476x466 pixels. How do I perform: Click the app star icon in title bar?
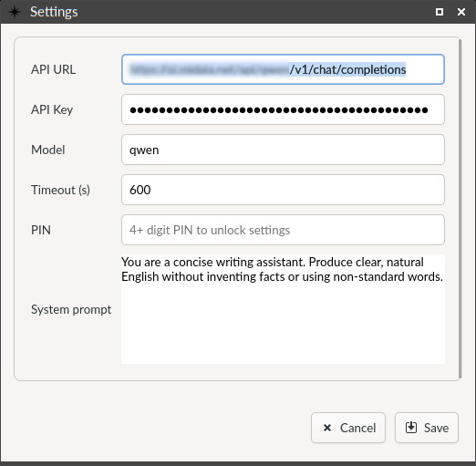click(15, 12)
